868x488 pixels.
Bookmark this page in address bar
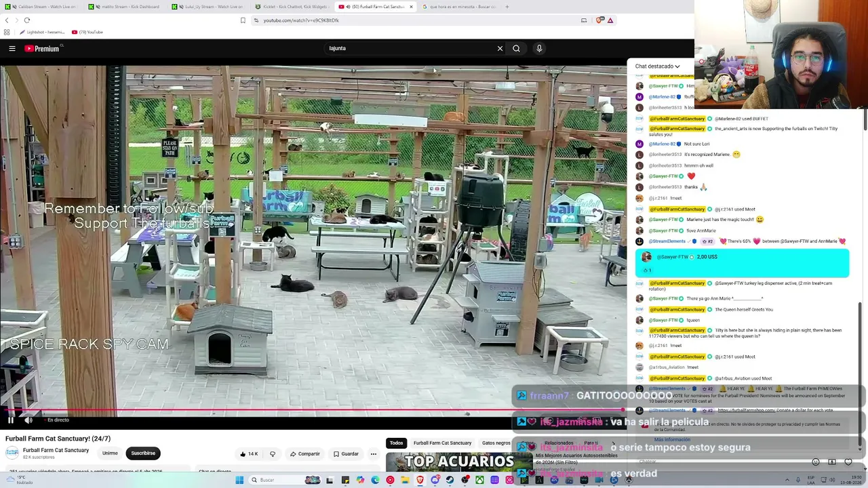click(x=243, y=20)
